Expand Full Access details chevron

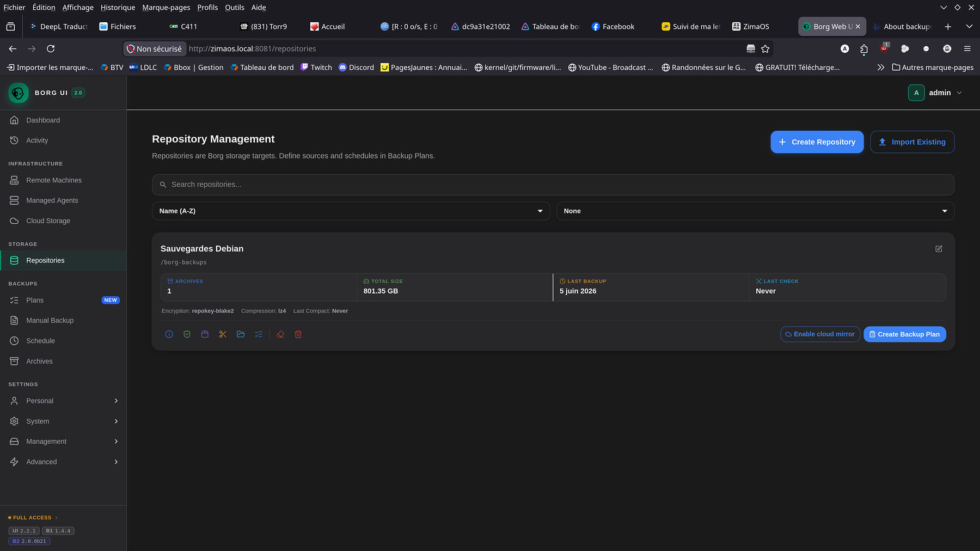[57, 518]
